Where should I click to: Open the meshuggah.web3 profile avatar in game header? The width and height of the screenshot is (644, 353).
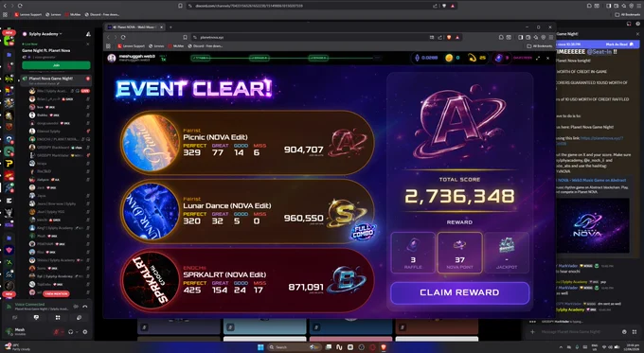point(112,58)
